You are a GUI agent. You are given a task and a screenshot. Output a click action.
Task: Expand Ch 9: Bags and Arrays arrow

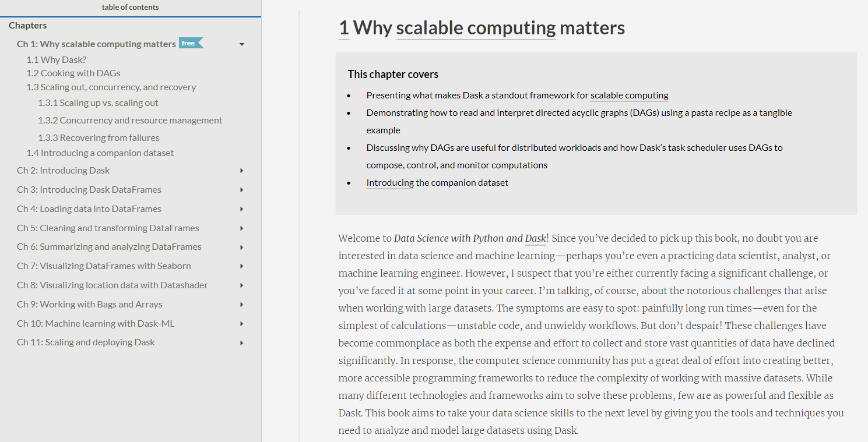coord(242,305)
